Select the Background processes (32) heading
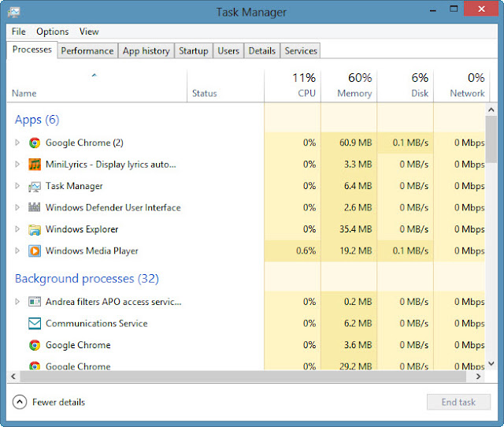504x427 pixels. tap(87, 279)
